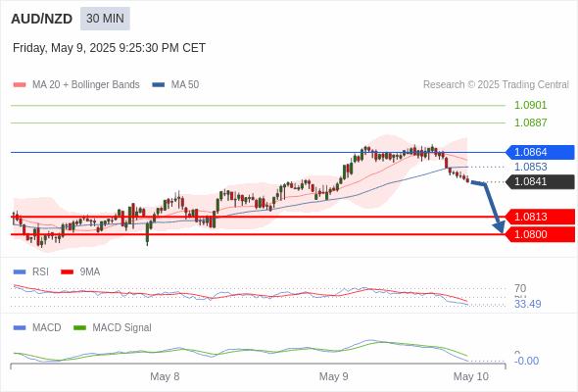The height and width of the screenshot is (392, 578).
Task: Click the blue 1.0864 pivot price tag
Action: pos(540,152)
